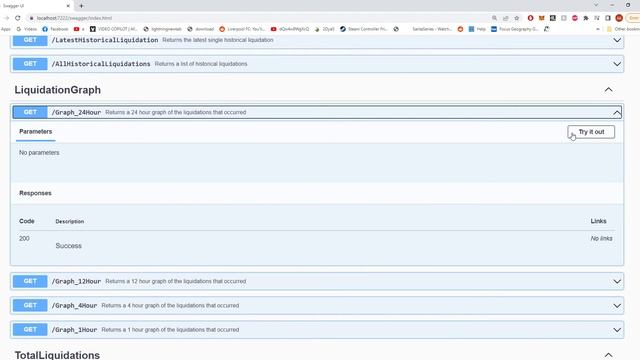Open the VIDEO COPILOT bookmark

click(x=113, y=29)
